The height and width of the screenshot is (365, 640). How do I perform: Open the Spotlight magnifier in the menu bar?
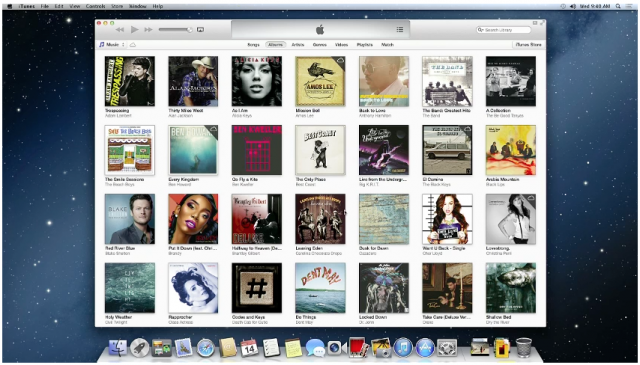(x=618, y=6)
